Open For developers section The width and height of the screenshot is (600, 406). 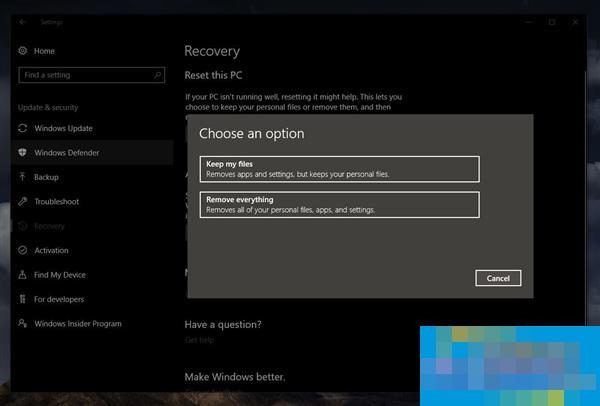(59, 299)
